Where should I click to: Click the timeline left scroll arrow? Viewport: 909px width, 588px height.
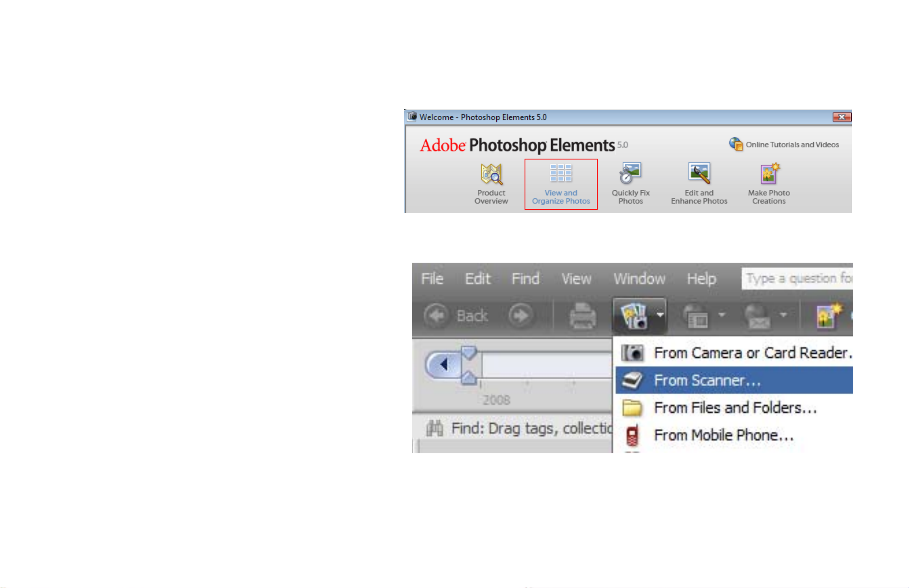pos(443,365)
